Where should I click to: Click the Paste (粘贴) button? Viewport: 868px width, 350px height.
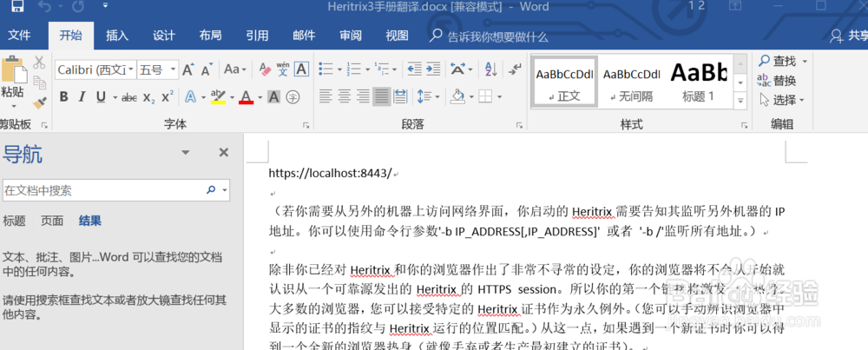click(13, 77)
